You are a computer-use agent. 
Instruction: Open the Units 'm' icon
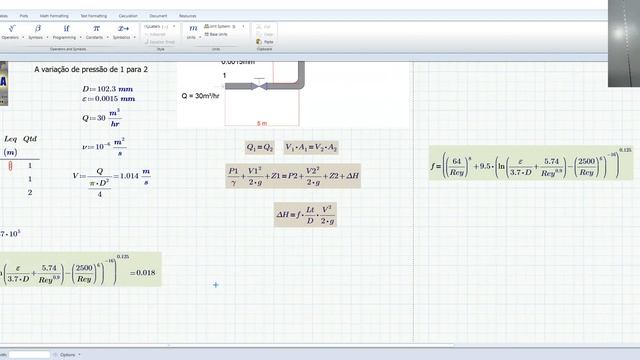pos(193,28)
